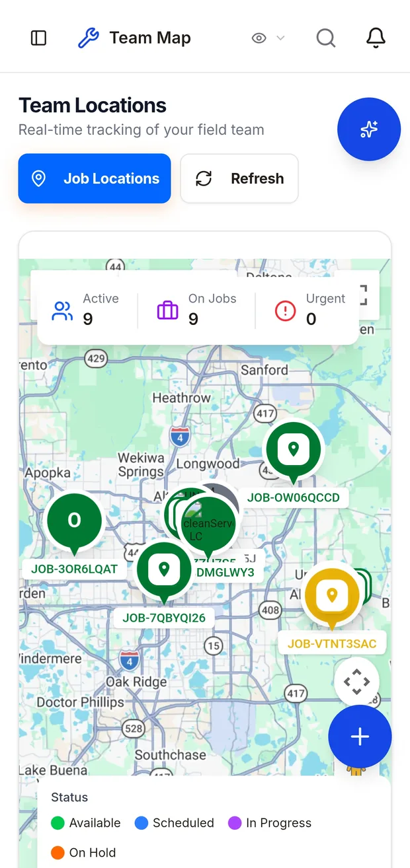
Task: Click the JOB-3OR6LQAT label
Action: click(74, 569)
